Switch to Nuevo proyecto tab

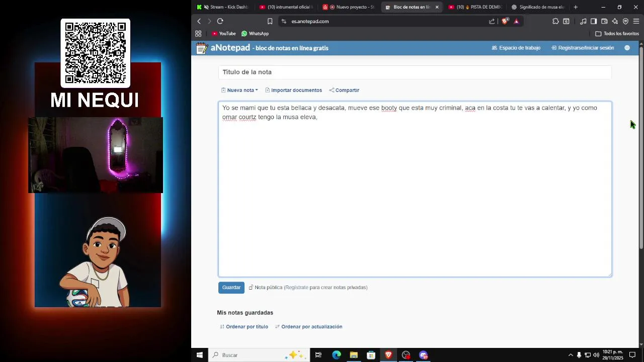(349, 7)
